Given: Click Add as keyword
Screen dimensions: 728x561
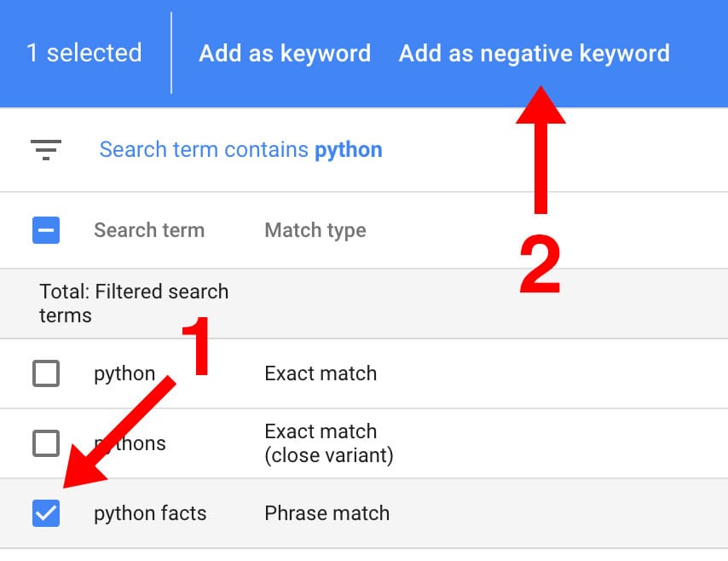Looking at the screenshot, I should (285, 53).
